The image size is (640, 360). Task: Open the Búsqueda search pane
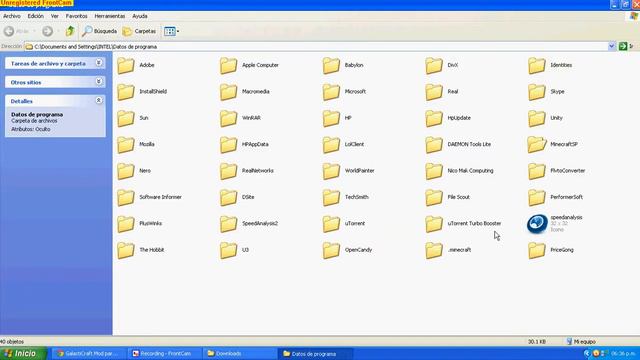99,31
